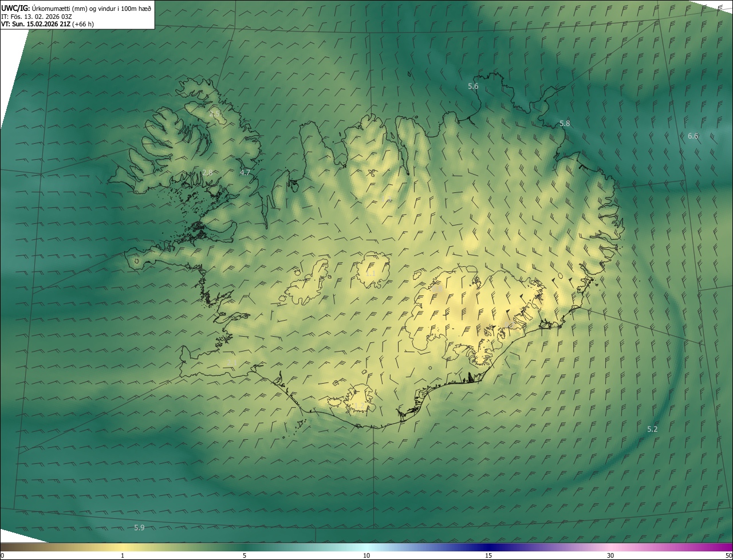733x560 pixels.
Task: Click the 6.6 value label on the map
Action: point(693,136)
